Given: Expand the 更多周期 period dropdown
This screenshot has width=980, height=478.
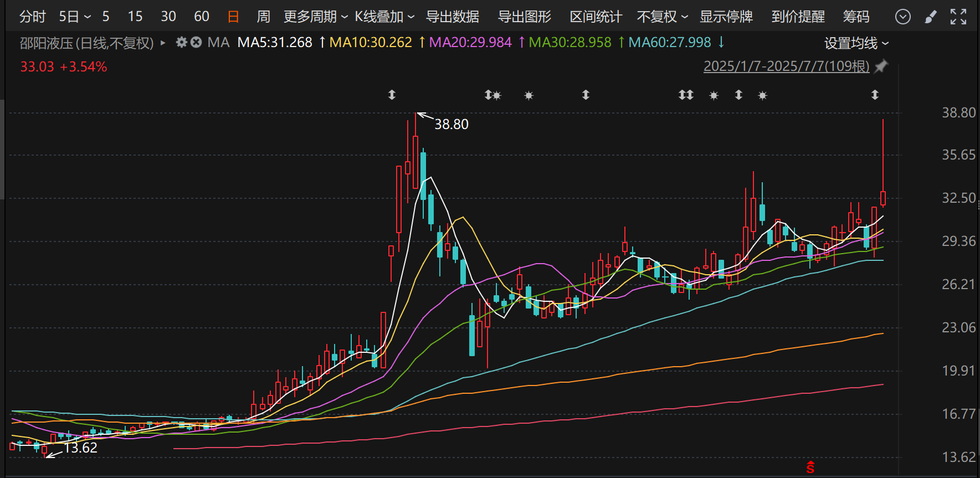Looking at the screenshot, I should [315, 17].
